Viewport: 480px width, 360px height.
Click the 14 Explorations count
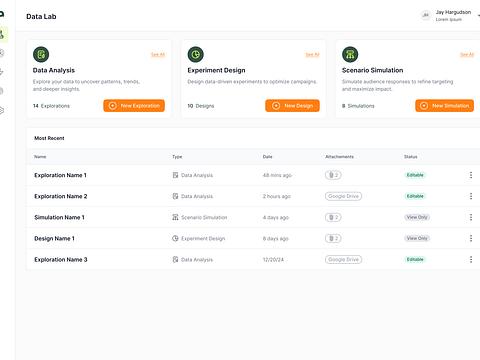pyautogui.click(x=51, y=106)
